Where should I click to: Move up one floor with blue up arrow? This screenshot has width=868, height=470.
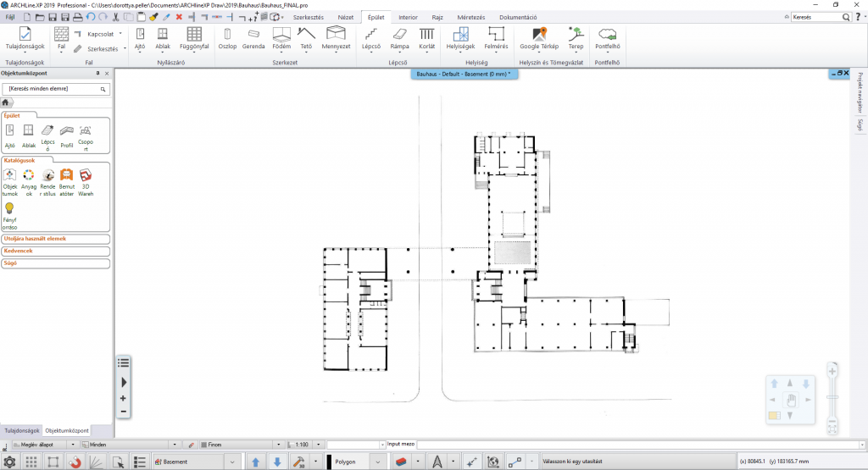255,462
